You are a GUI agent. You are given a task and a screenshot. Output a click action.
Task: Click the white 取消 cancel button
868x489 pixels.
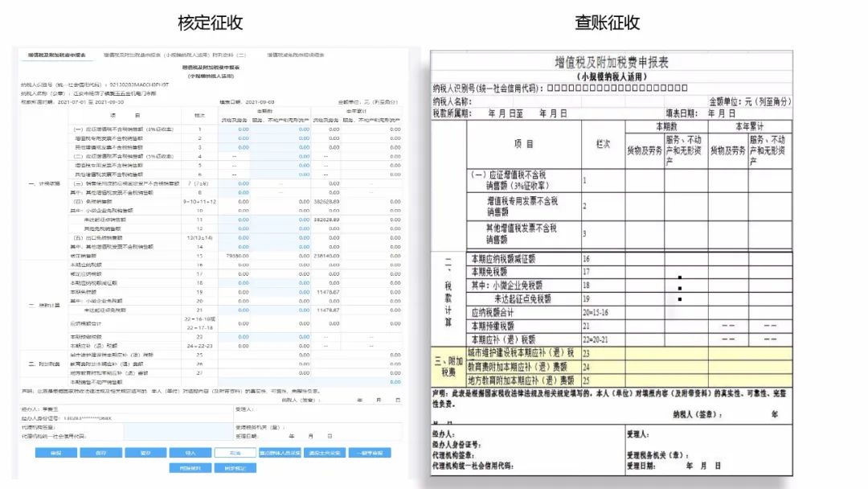235,453
